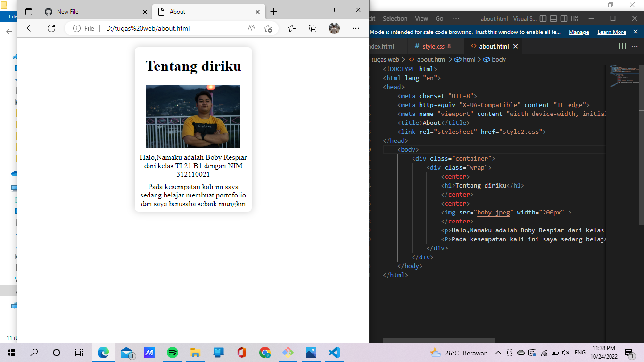Open Mail app with pending notification

tap(126, 352)
